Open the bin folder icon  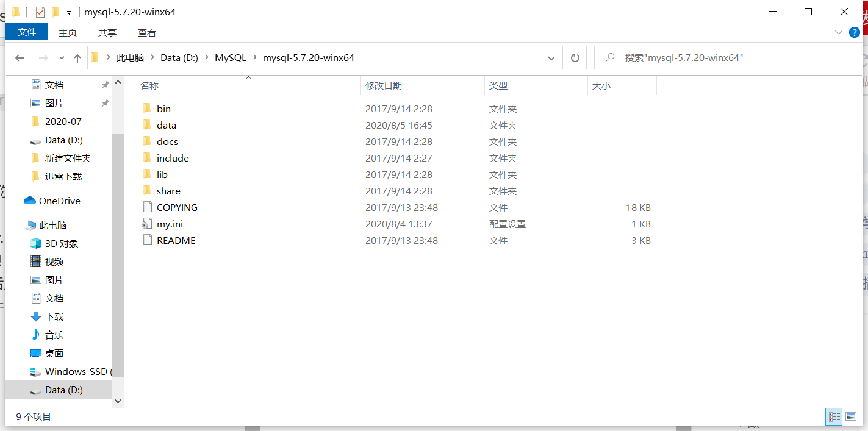(147, 109)
